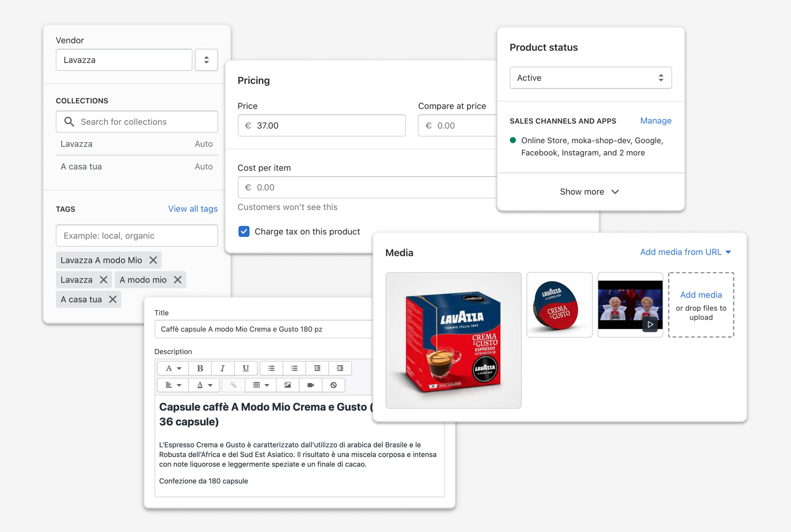The height and width of the screenshot is (532, 791).
Task: Open the vendor selector stepper
Action: pos(206,60)
